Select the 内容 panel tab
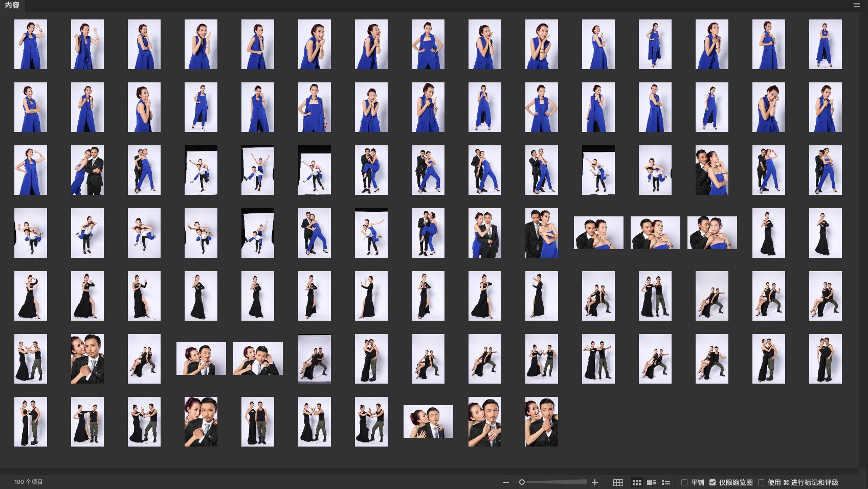Screen dimensions: 868x489 [x=12, y=6]
